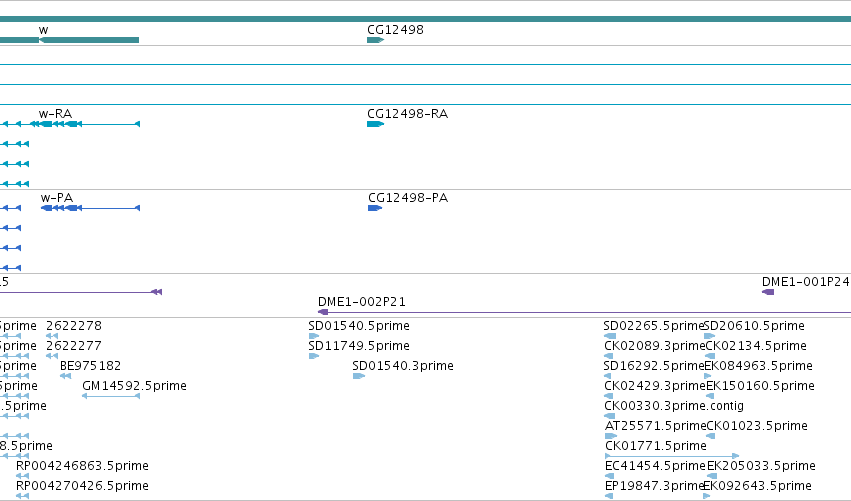Open the EK205033.5prime label
The height and width of the screenshot is (501, 851).
(x=761, y=466)
